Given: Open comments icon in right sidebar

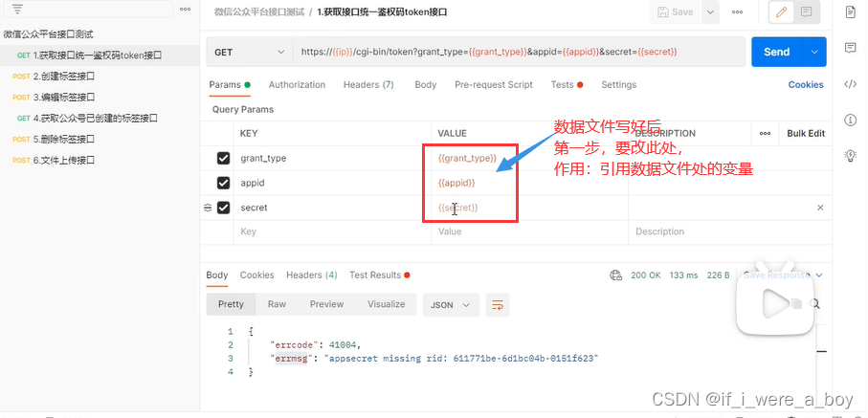Looking at the screenshot, I should pos(850,48).
